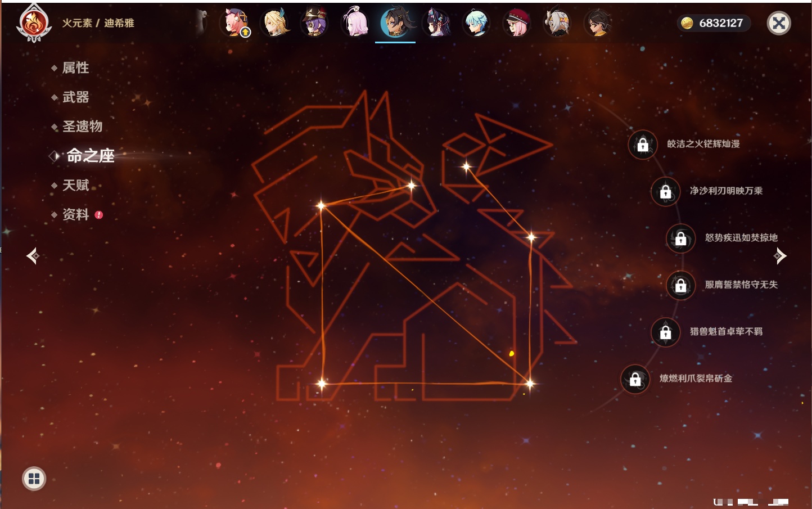Open the 武器 weapon tab
812x509 pixels.
pyautogui.click(x=75, y=97)
